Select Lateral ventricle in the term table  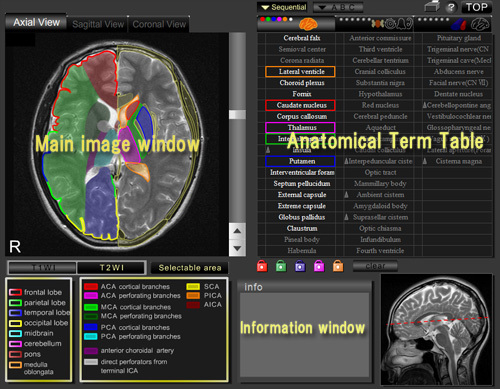pyautogui.click(x=300, y=72)
